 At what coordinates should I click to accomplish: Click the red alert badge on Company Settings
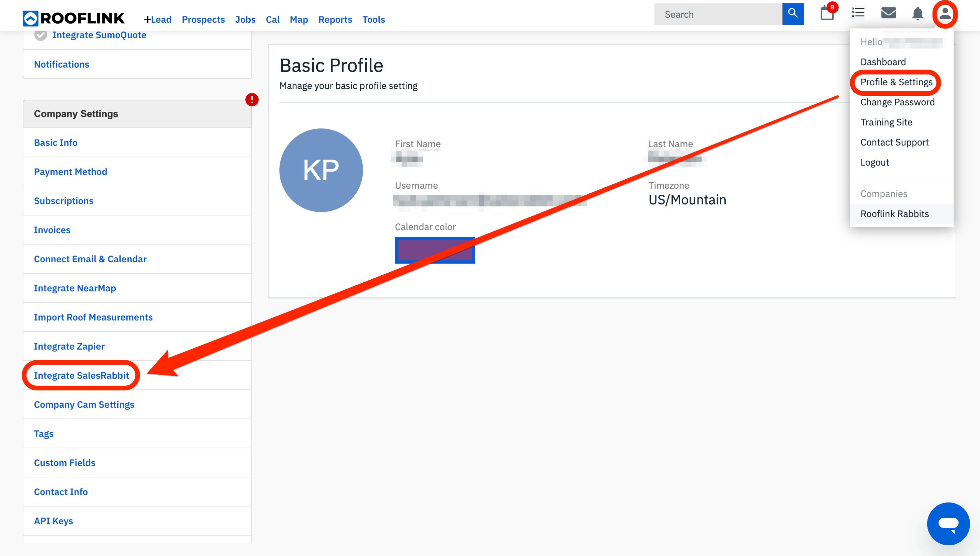pyautogui.click(x=252, y=100)
